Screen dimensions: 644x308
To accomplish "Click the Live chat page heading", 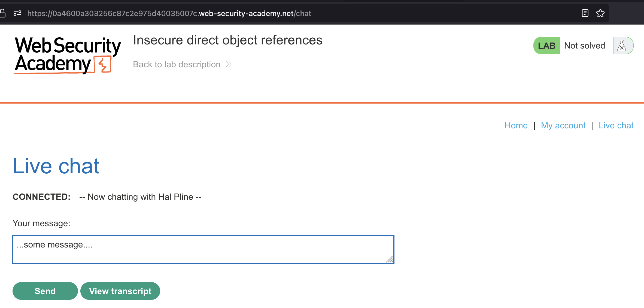I will [x=56, y=166].
